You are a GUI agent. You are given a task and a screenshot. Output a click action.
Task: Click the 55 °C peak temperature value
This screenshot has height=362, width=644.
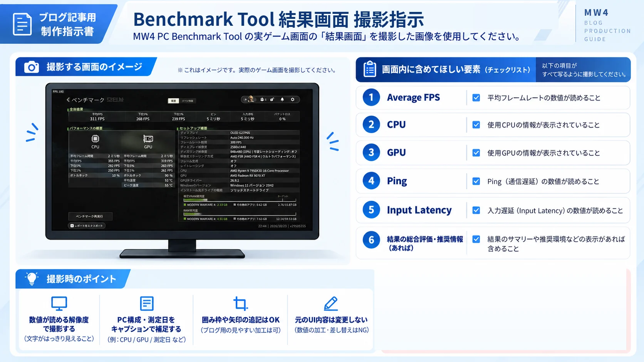(169, 185)
